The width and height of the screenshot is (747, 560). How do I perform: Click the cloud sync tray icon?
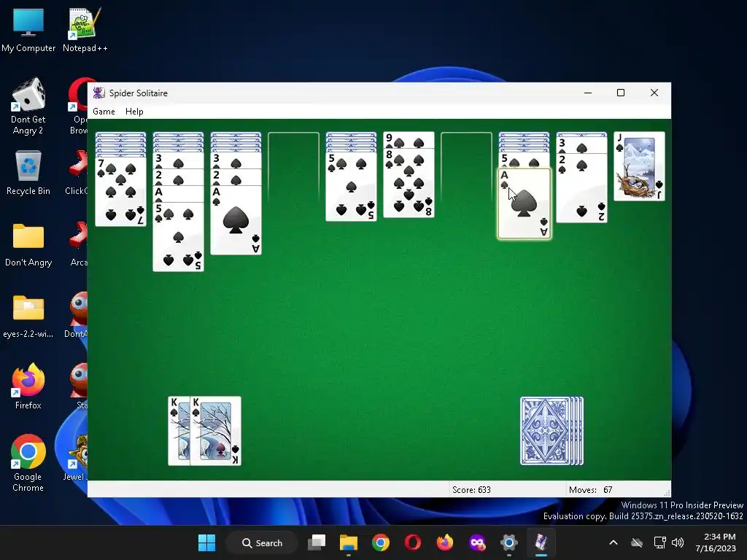click(637, 542)
